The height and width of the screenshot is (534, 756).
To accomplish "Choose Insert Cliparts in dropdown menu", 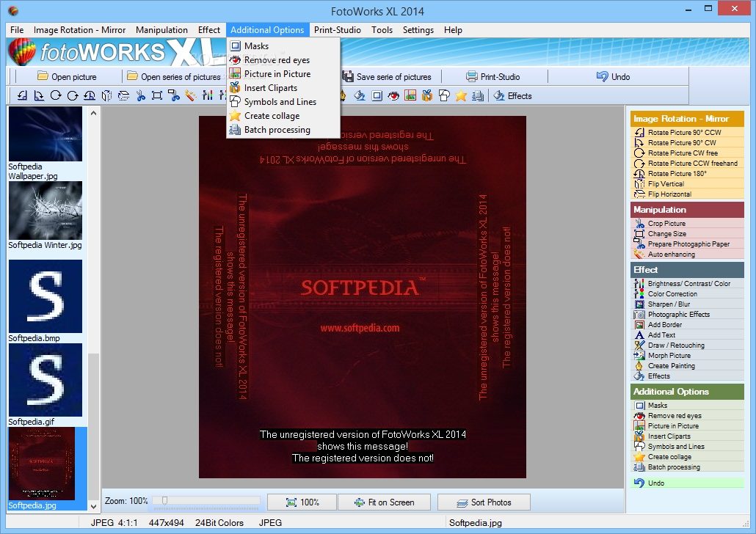I will pyautogui.click(x=283, y=88).
